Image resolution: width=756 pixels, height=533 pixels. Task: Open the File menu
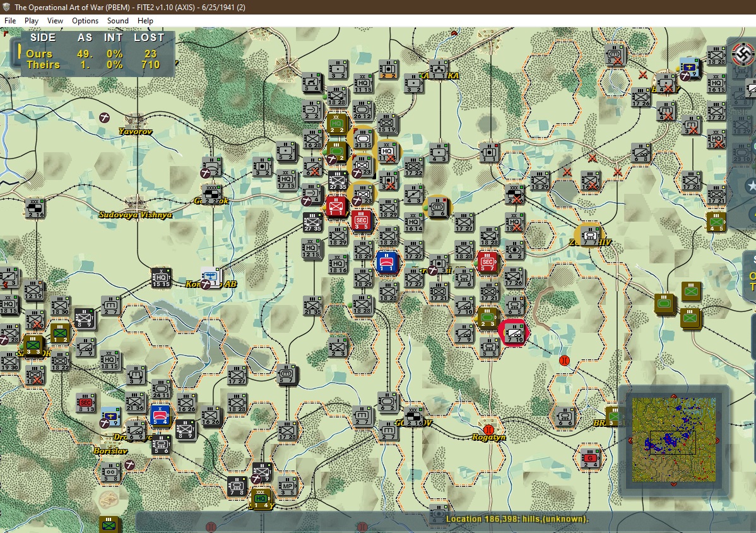pyautogui.click(x=10, y=21)
